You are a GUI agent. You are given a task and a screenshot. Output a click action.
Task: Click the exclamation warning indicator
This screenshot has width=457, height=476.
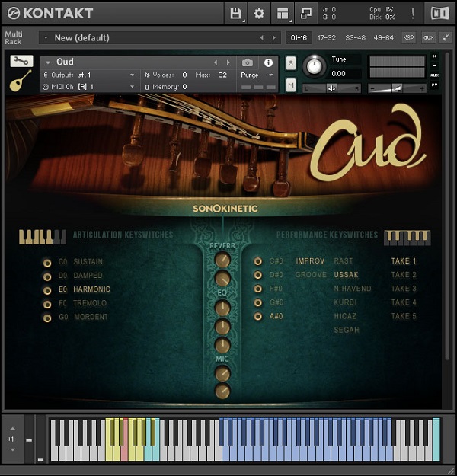413,14
